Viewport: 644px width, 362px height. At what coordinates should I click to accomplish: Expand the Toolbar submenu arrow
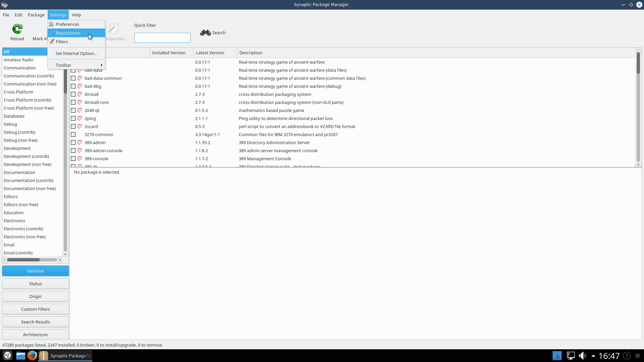pos(101,65)
